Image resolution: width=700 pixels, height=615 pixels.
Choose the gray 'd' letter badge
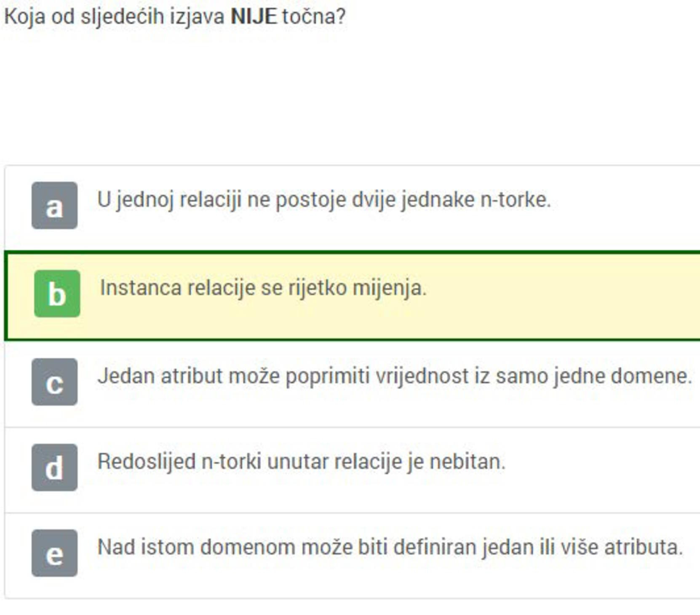point(54,467)
